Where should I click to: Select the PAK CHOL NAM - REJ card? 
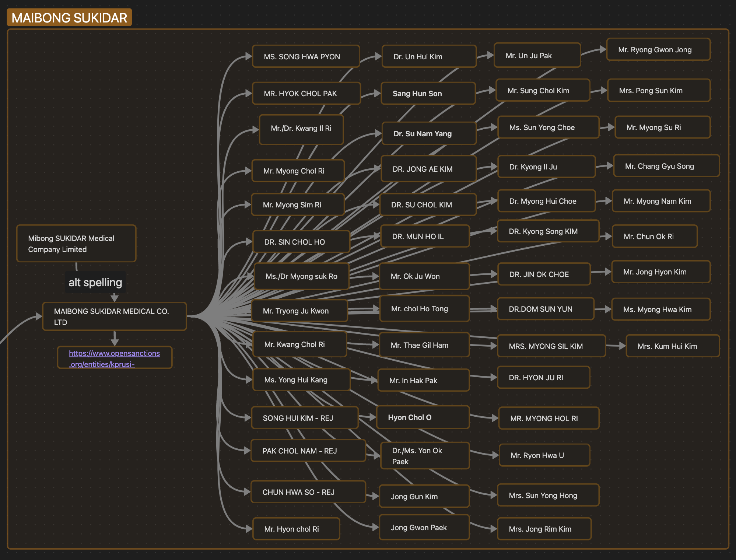(308, 451)
